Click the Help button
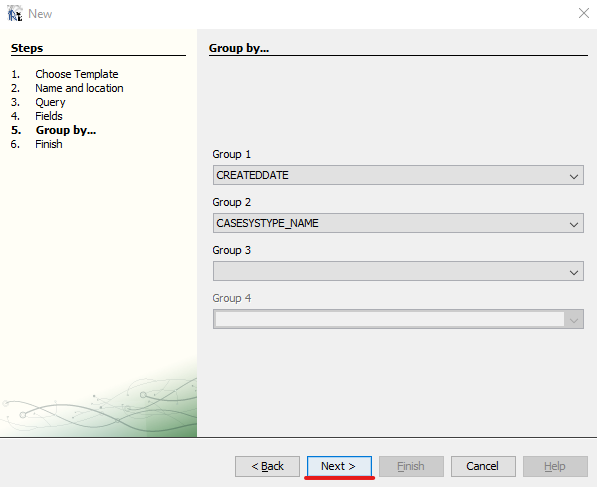597x487 pixels. [555, 466]
